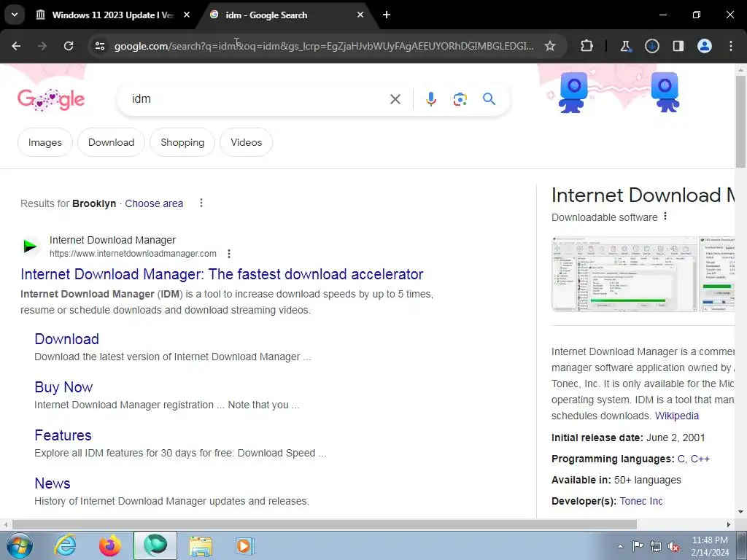Reload the page with the refresh icon

point(69,46)
